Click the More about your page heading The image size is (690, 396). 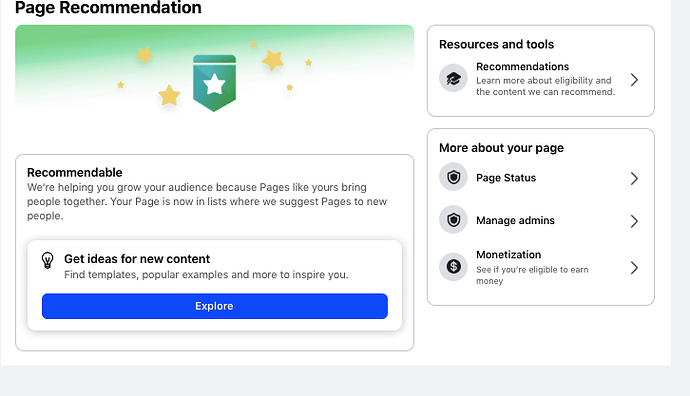501,148
